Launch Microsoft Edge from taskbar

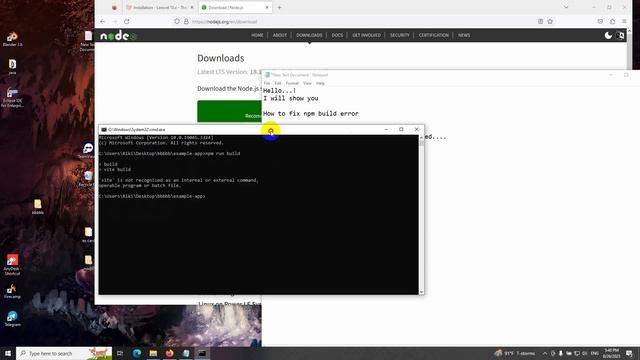[x=137, y=353]
